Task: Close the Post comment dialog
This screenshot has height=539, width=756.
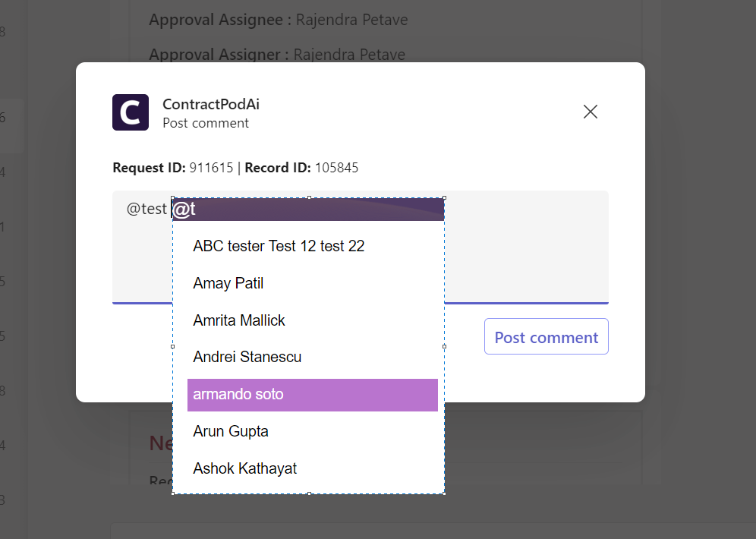Action: tap(590, 112)
